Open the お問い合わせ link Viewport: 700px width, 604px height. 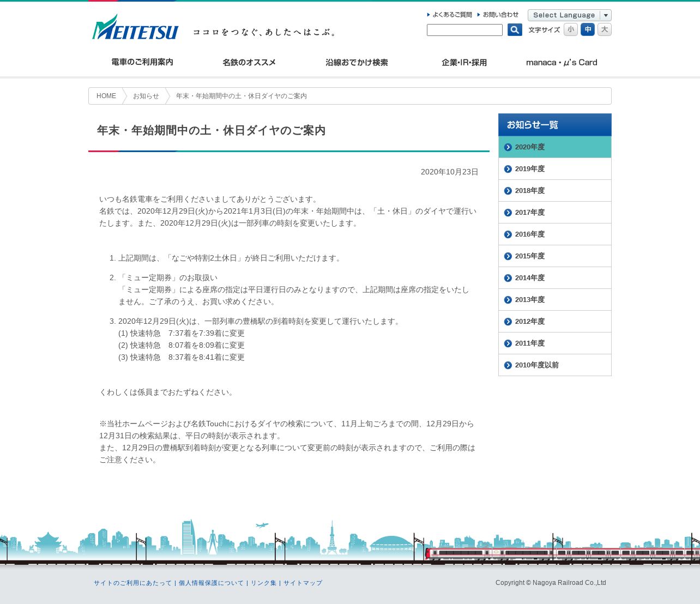click(498, 15)
